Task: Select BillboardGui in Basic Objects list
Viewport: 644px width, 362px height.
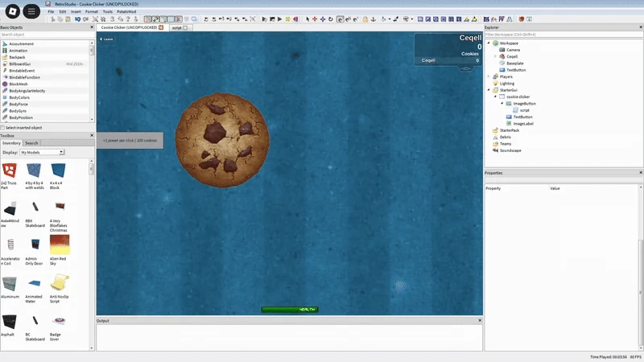Action: tap(19, 64)
